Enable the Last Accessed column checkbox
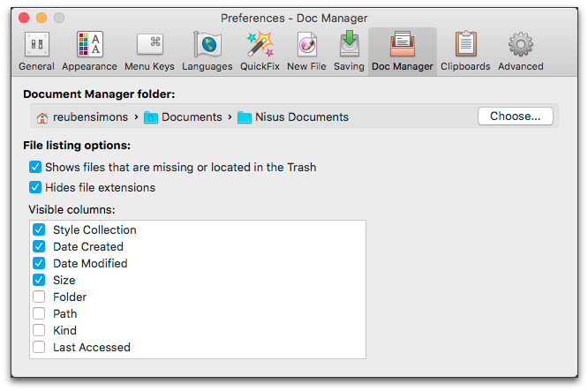Screen dimensions: 588x391 click(x=39, y=347)
